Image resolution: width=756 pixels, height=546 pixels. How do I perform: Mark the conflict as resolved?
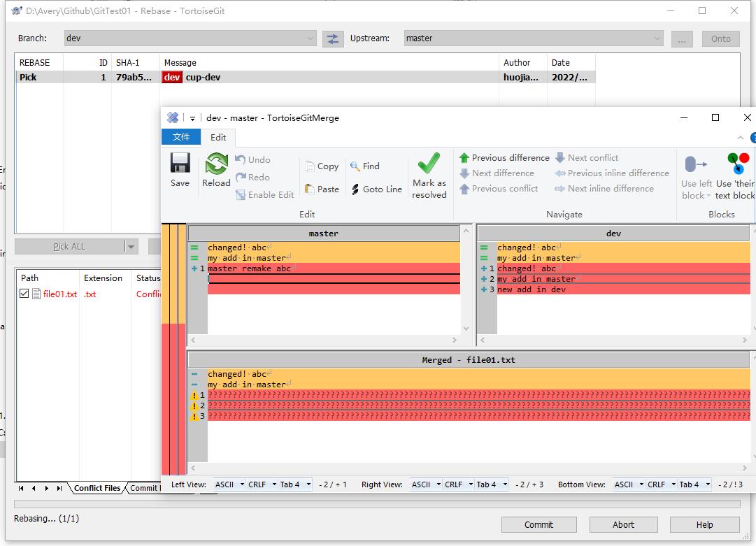[x=429, y=175]
